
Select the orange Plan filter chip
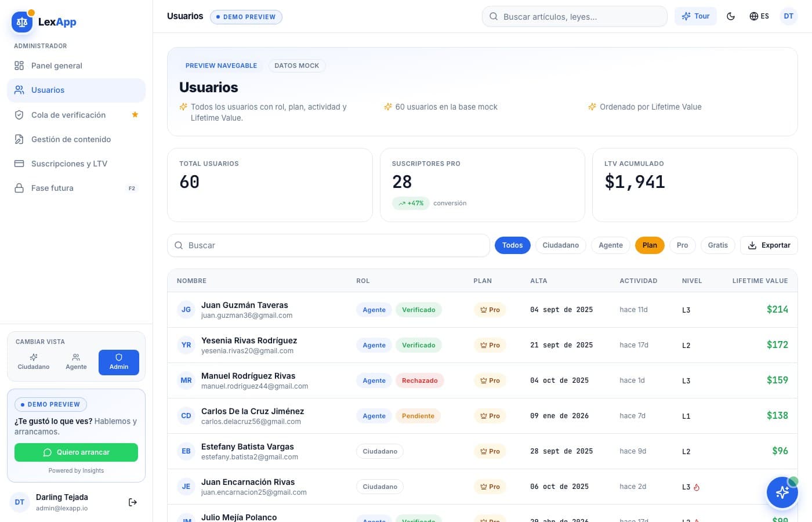pos(650,245)
